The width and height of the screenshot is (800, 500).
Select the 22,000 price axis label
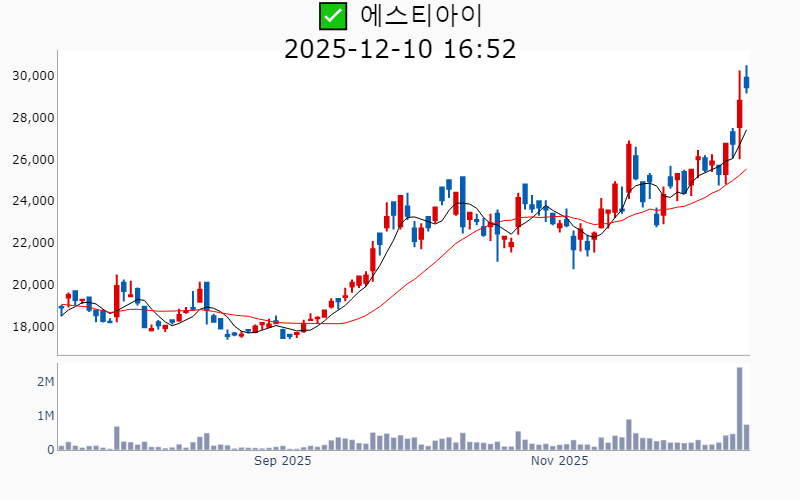coord(33,243)
